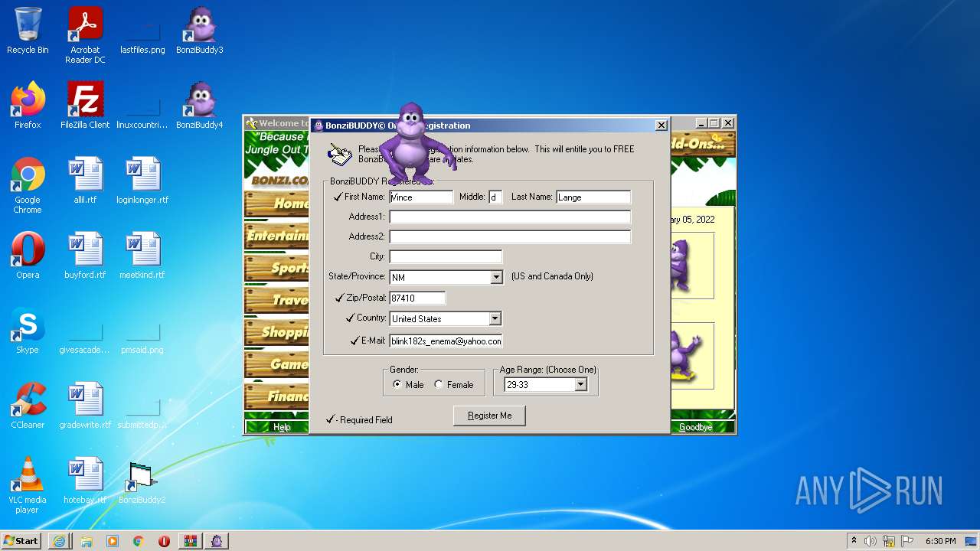The width and height of the screenshot is (980, 551).
Task: Open the Games menu plank
Action: click(x=276, y=364)
